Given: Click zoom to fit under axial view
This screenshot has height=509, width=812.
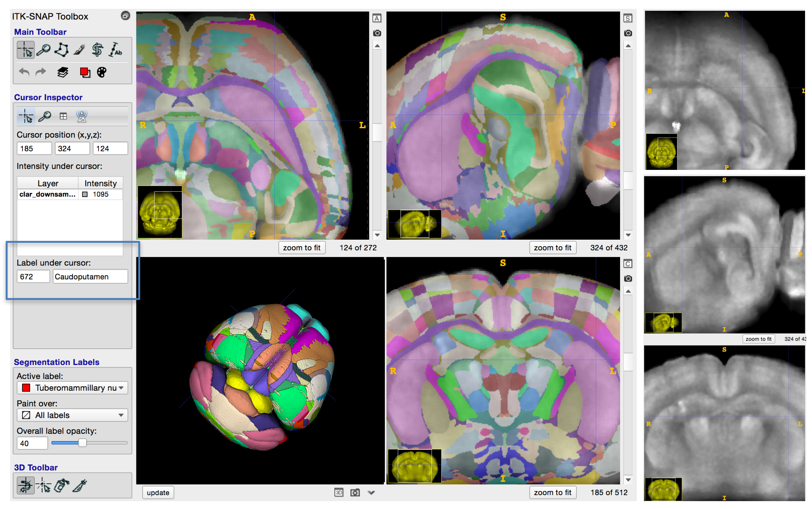Looking at the screenshot, I should [x=302, y=248].
